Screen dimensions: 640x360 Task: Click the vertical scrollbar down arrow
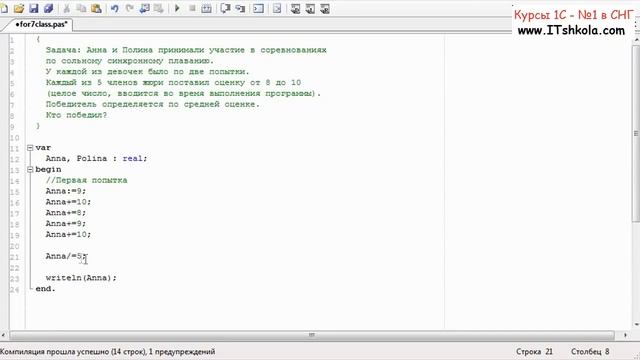pos(636,324)
